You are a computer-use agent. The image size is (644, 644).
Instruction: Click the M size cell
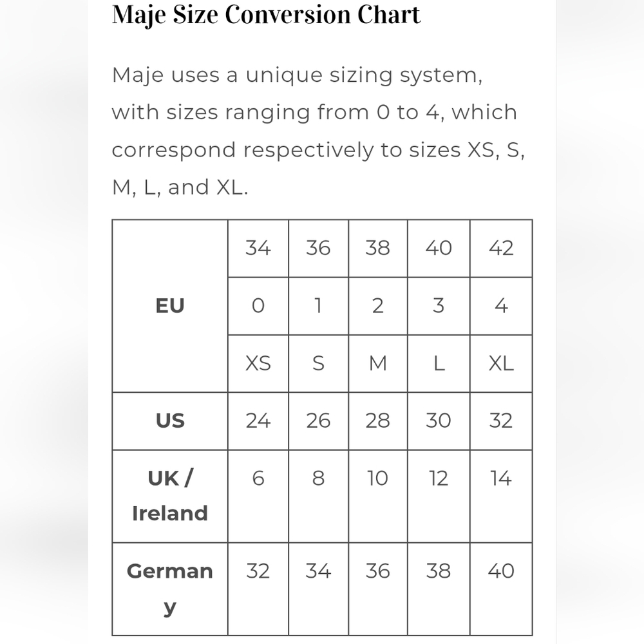tap(378, 363)
